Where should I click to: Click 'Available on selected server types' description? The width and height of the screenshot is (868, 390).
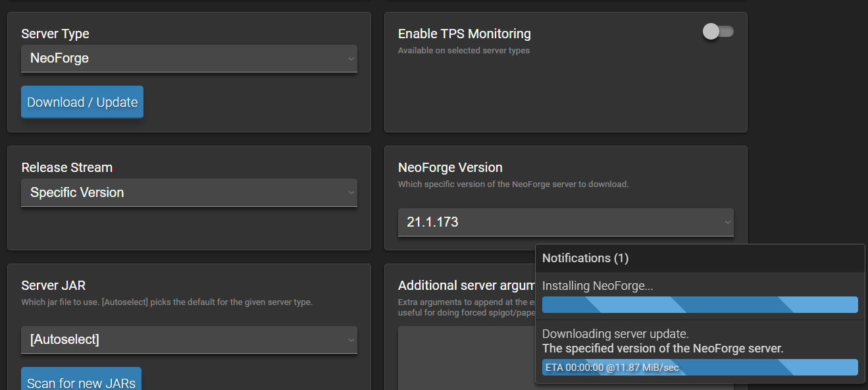point(464,51)
